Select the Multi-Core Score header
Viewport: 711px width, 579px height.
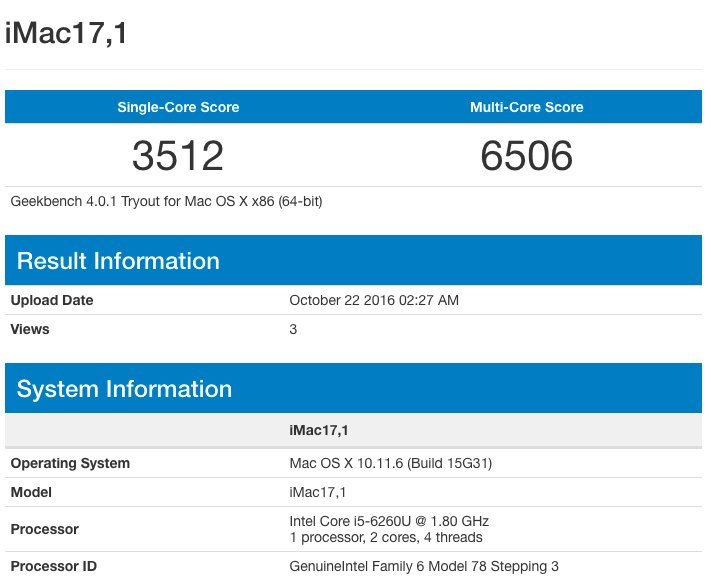pos(526,107)
